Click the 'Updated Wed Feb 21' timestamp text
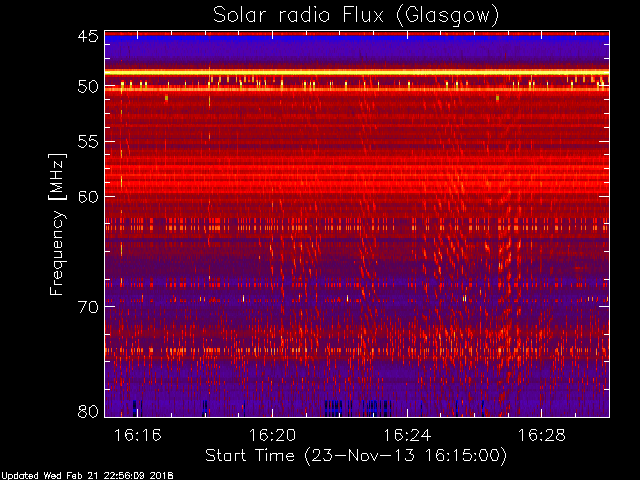The height and width of the screenshot is (480, 640). pos(87,476)
